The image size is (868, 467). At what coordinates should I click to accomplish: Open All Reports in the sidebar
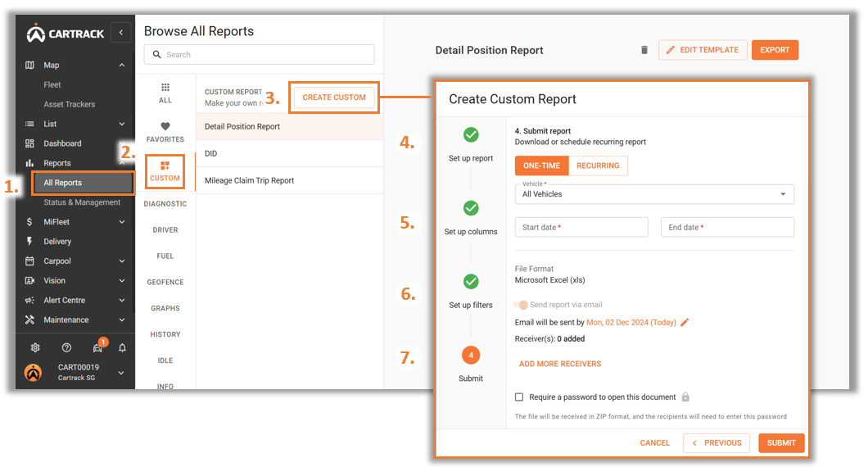(x=83, y=183)
